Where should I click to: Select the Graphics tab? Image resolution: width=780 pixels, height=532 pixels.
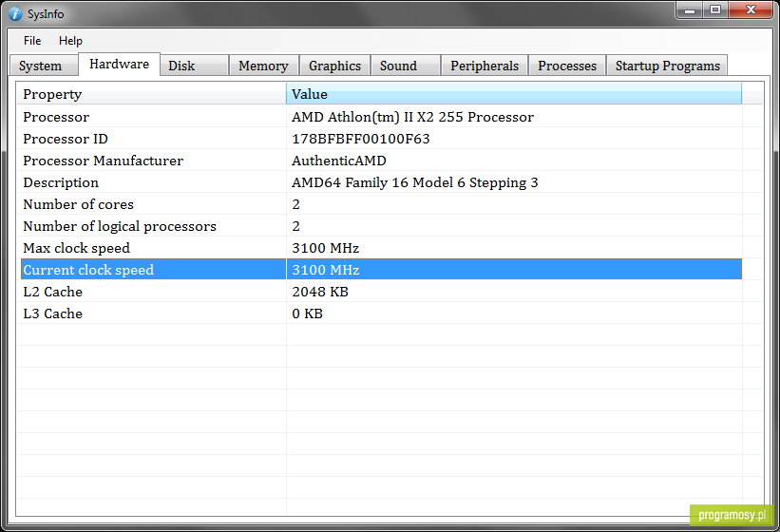[334, 66]
